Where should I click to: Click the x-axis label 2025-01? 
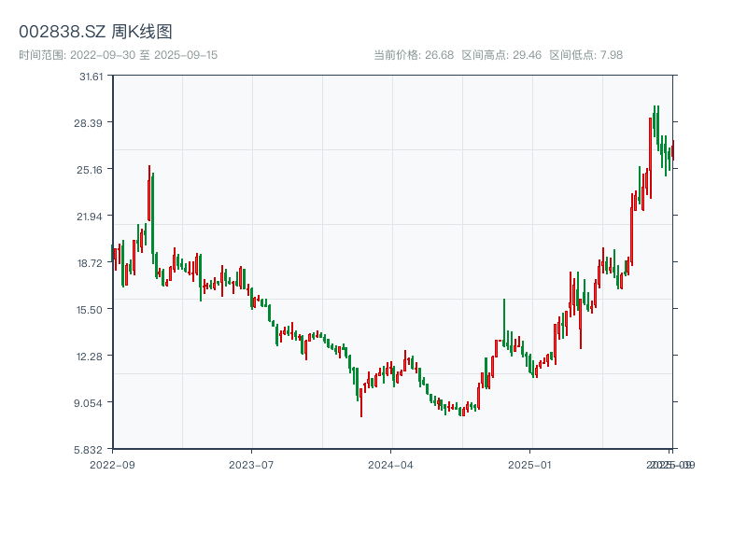[x=529, y=465]
